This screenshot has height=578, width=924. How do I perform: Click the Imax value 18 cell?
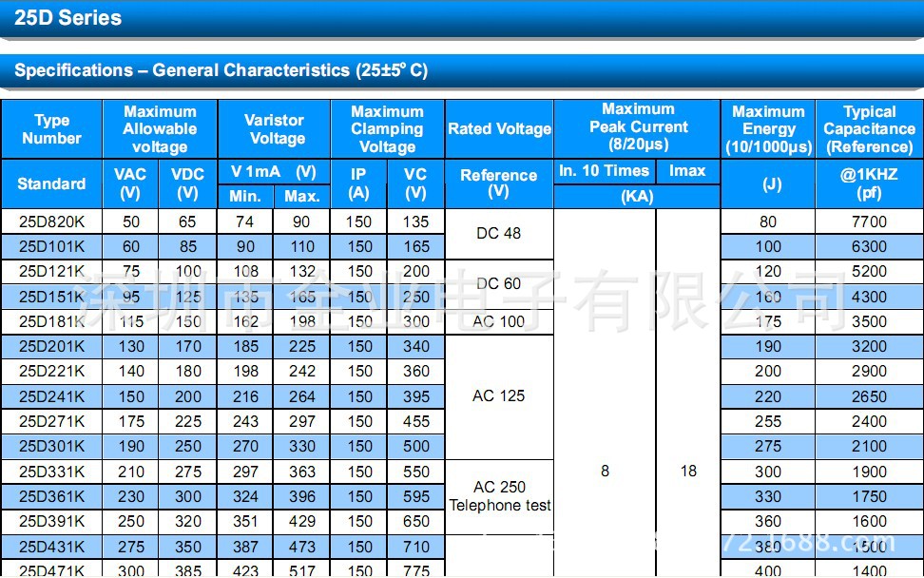click(x=688, y=471)
